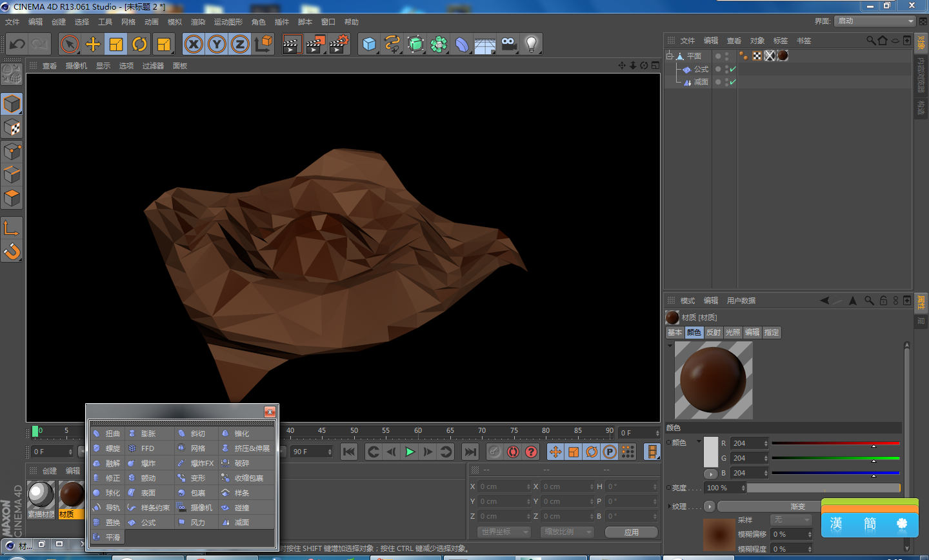Screen dimensions: 929x560
Task: Click the 应用 apply button
Action: coord(632,532)
